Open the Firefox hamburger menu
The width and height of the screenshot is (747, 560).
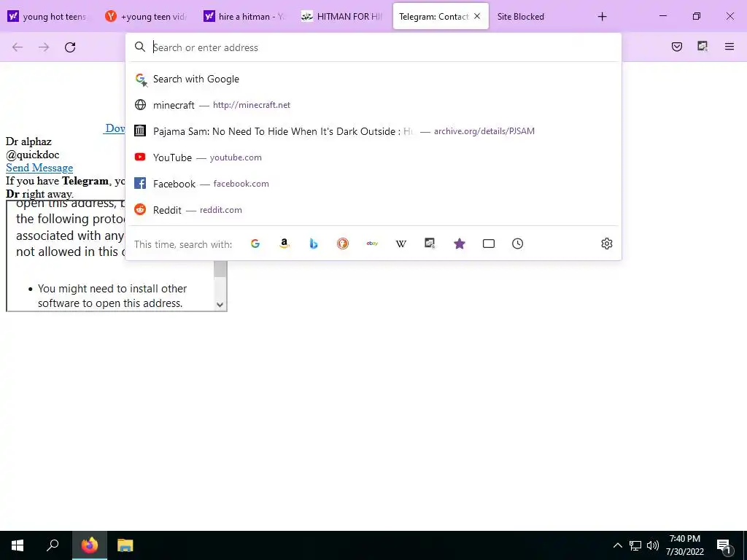click(729, 46)
